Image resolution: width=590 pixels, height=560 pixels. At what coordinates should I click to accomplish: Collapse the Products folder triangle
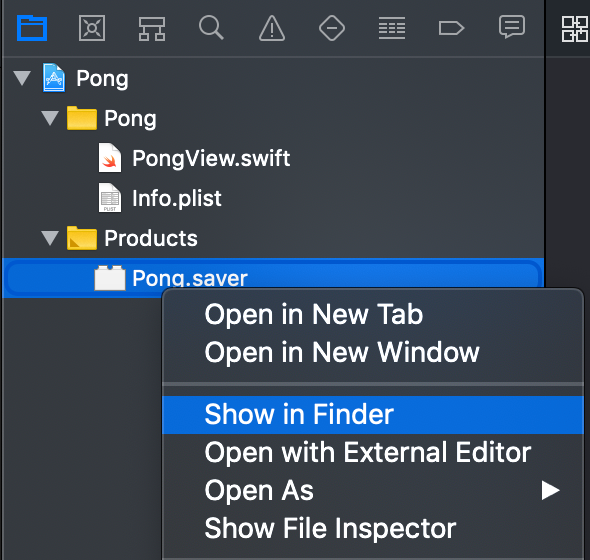[50, 238]
